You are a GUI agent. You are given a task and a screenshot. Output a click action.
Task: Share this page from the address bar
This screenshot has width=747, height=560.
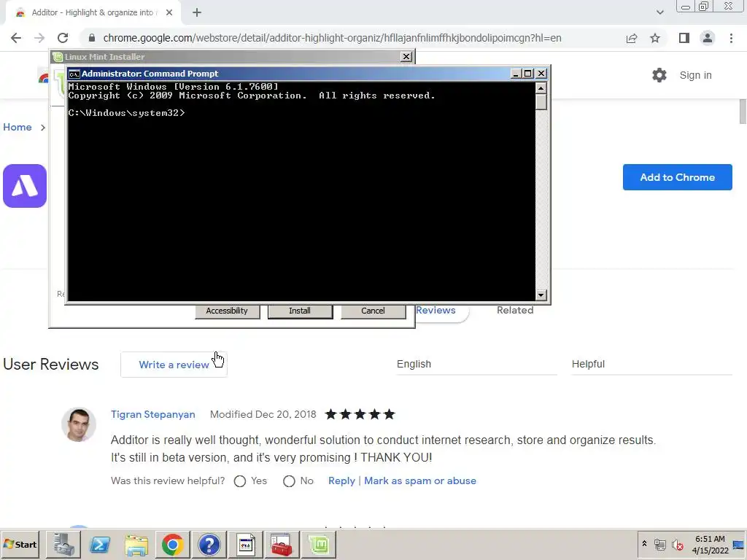coord(632,38)
